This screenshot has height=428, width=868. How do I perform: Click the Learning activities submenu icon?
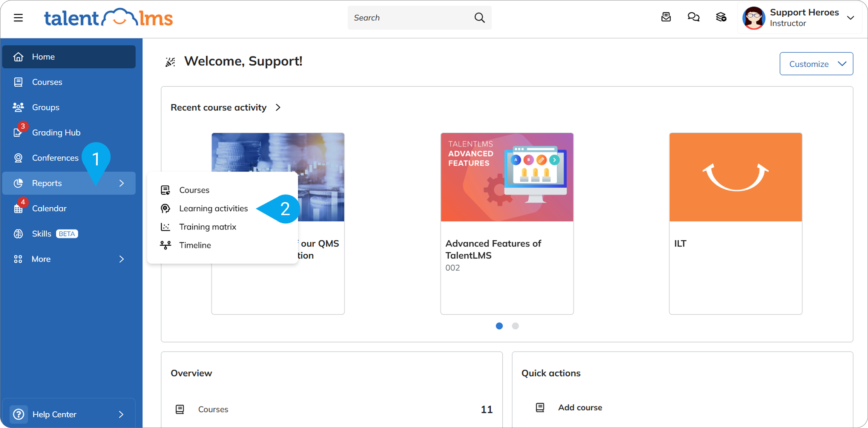point(165,208)
